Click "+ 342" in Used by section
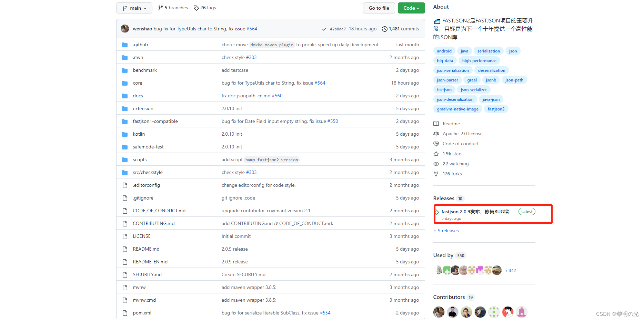 pos(510,270)
